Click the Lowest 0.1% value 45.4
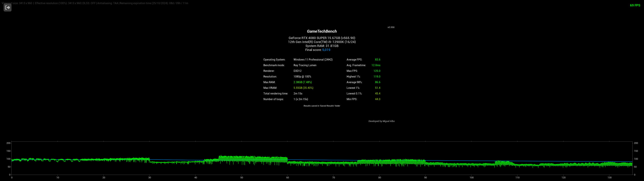Screen dimensions: 644x181 [378, 94]
